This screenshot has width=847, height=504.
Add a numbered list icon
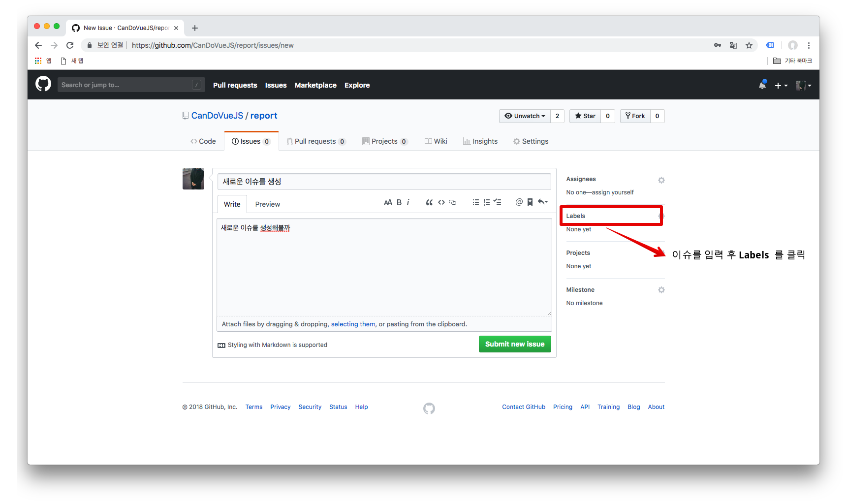click(487, 202)
